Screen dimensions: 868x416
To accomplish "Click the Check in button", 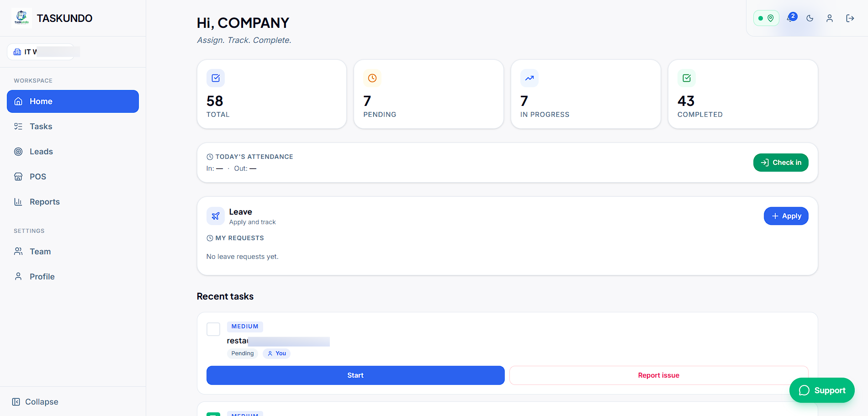I will [781, 163].
